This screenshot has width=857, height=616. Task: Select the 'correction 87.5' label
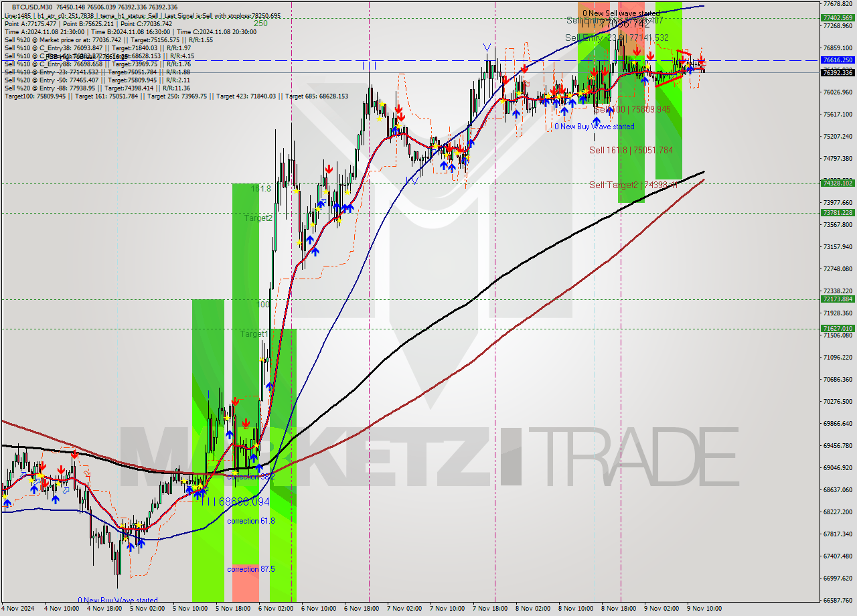(x=250, y=569)
